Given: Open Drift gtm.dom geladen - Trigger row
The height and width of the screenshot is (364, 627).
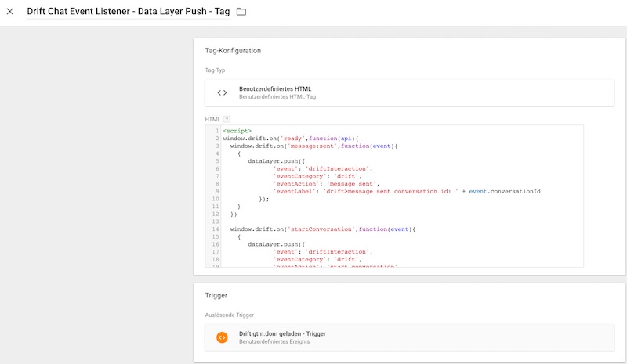Looking at the screenshot, I should [409, 337].
